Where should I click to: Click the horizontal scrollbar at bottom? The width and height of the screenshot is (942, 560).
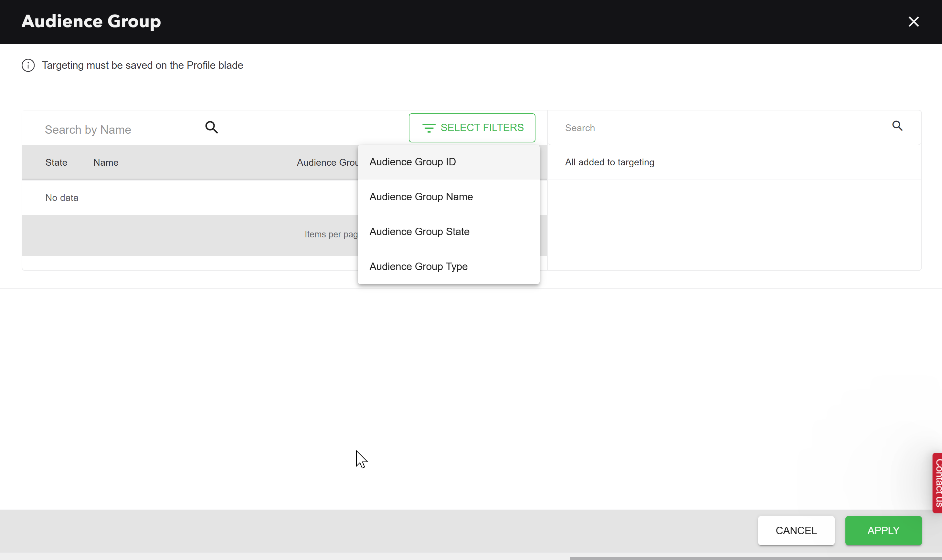point(755,558)
